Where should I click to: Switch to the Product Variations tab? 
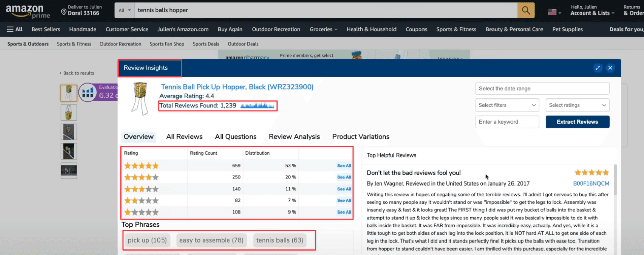[x=361, y=137]
